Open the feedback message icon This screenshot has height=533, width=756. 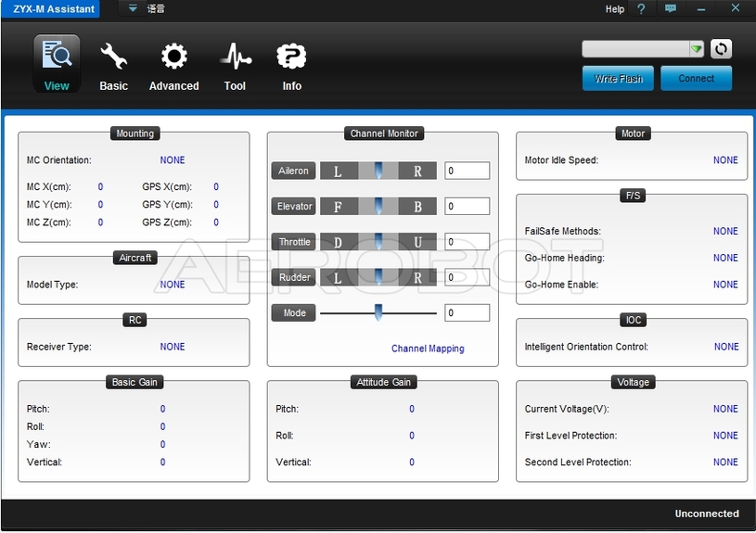tap(671, 9)
